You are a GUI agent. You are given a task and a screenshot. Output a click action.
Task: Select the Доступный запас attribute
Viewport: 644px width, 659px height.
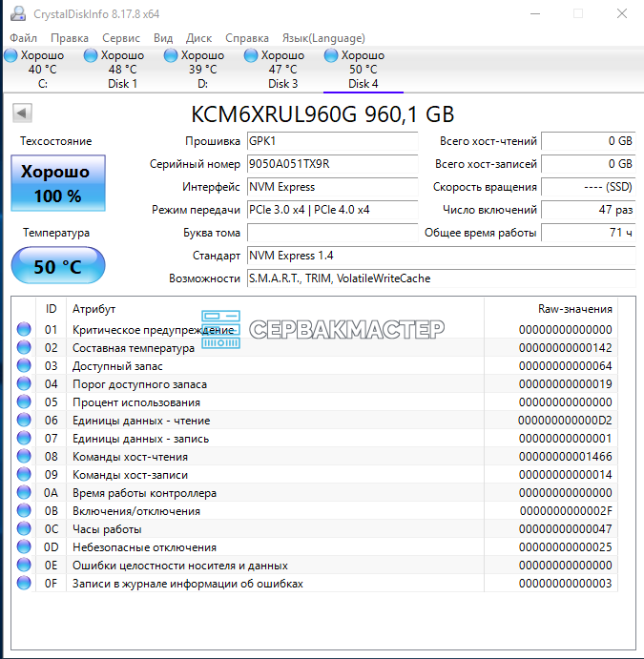click(x=117, y=366)
